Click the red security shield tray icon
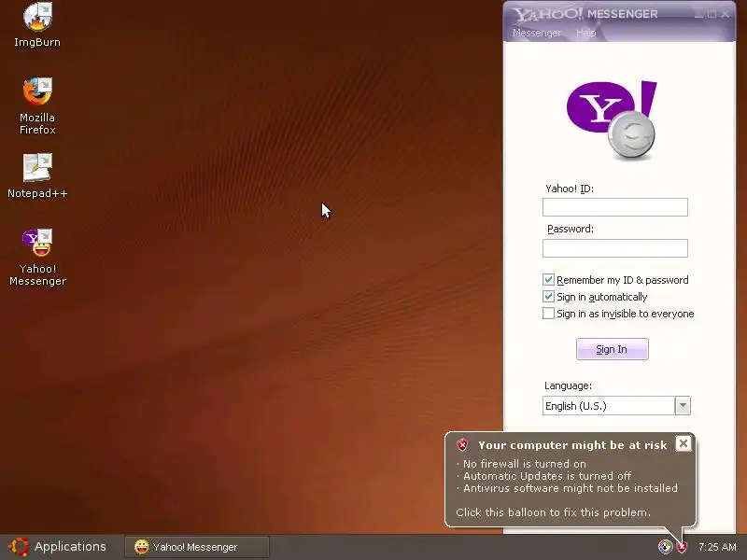Image resolution: width=747 pixels, height=560 pixels. click(682, 547)
